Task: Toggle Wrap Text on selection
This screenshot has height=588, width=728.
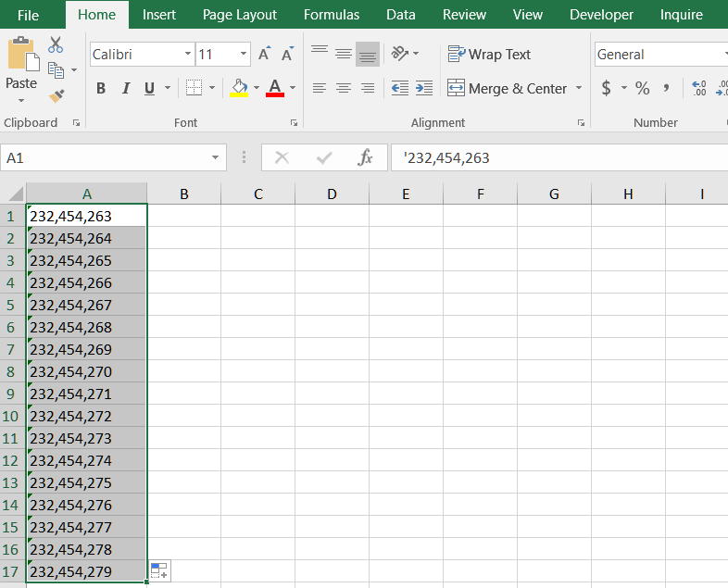Action: pyautogui.click(x=489, y=55)
